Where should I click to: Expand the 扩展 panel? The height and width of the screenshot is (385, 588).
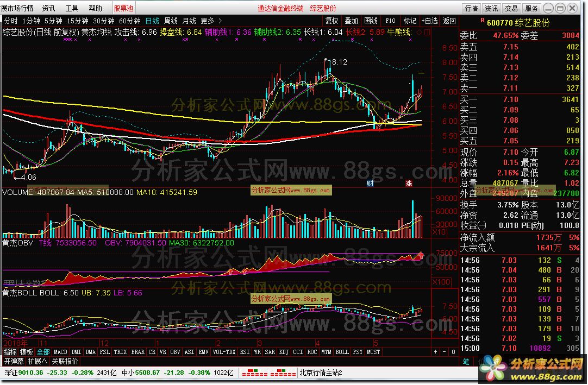click(x=37, y=362)
